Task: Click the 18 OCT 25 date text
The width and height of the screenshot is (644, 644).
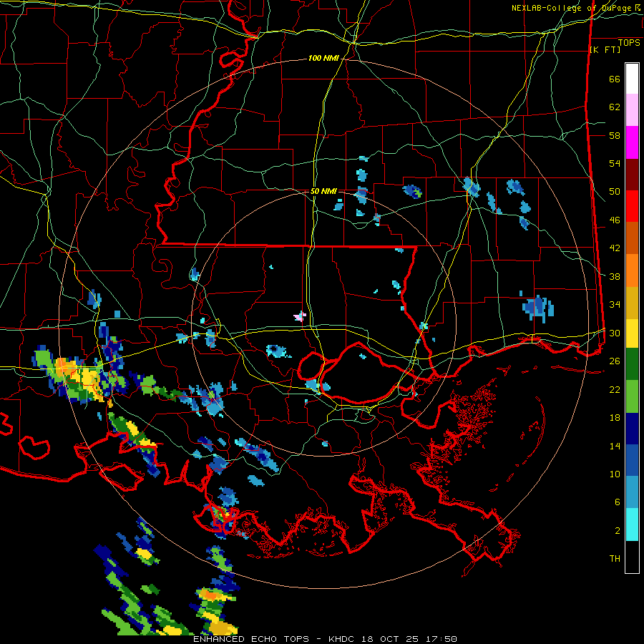Action: [x=390, y=639]
